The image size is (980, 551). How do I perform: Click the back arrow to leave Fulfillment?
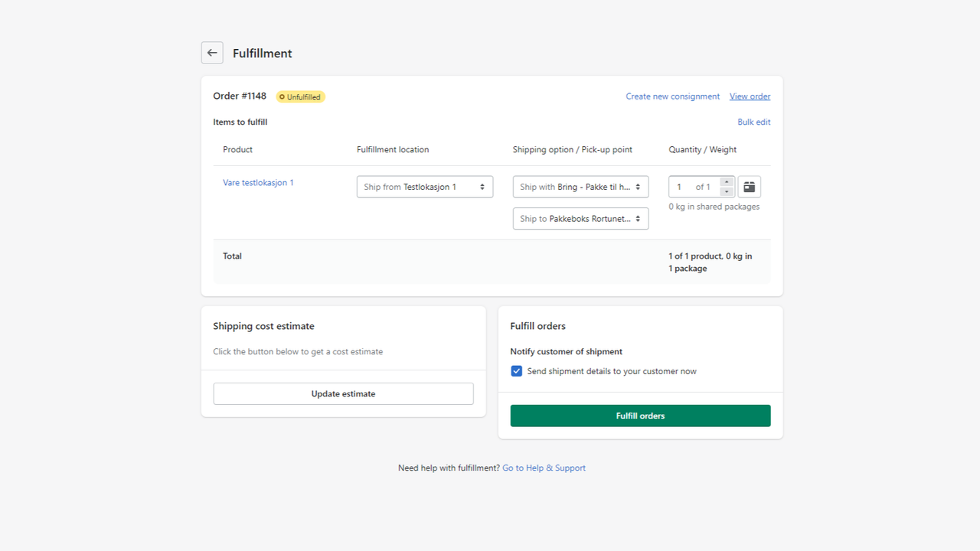pos(212,52)
